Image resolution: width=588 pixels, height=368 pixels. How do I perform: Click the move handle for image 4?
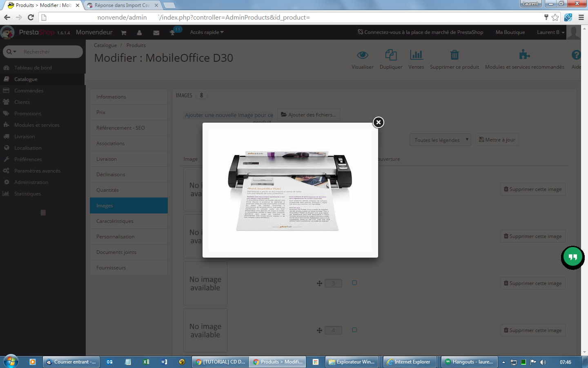click(x=319, y=330)
